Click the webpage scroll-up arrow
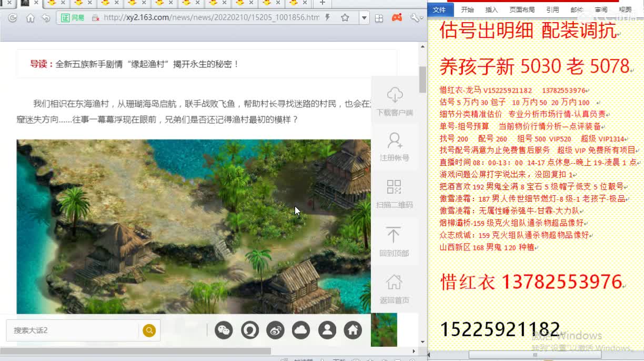The width and height of the screenshot is (644, 361). pos(422,47)
